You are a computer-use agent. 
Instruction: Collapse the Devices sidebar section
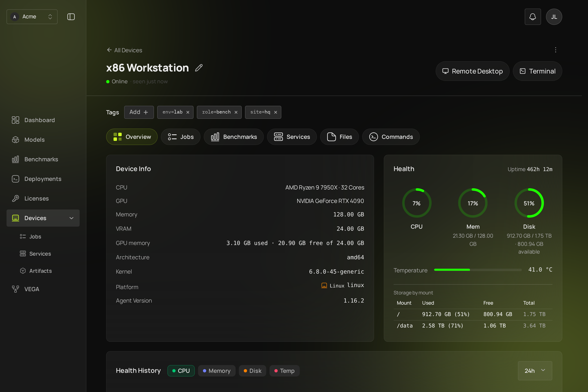click(x=71, y=218)
